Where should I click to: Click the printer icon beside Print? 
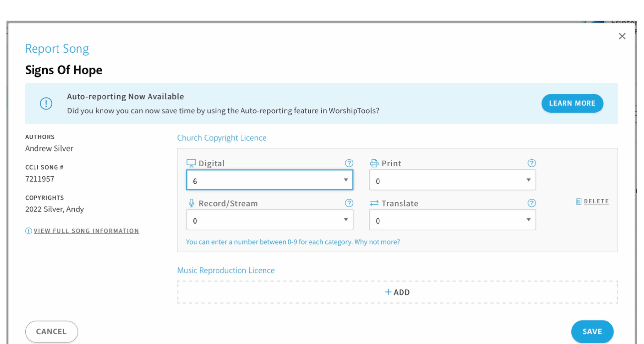(375, 162)
